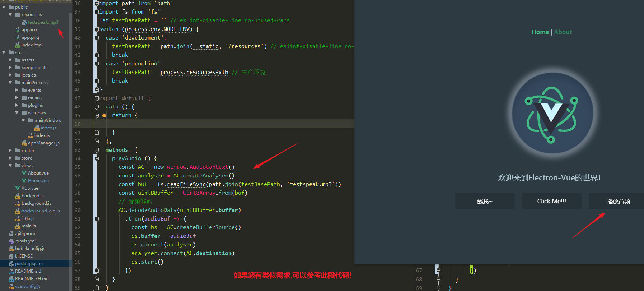644x291 pixels.
Task: Expand the components folder arrow
Action: (10, 67)
